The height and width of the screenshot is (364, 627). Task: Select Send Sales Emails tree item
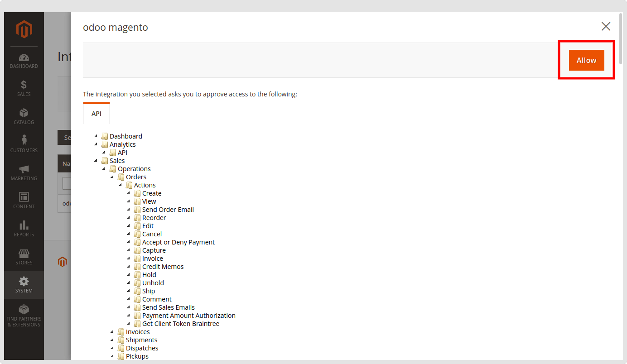coord(169,307)
